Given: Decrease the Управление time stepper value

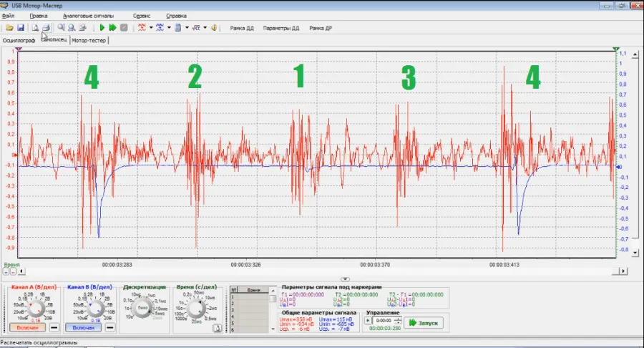Looking at the screenshot, I should (398, 322).
